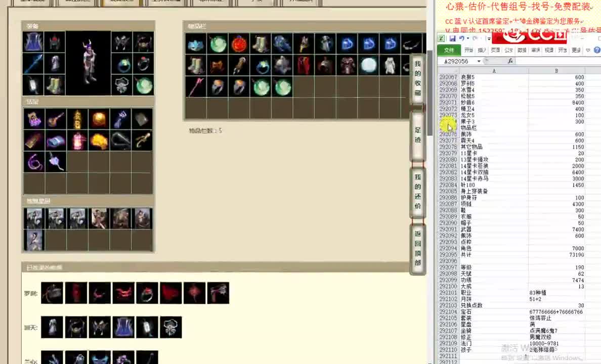Select column A header in Excel

[494, 71]
